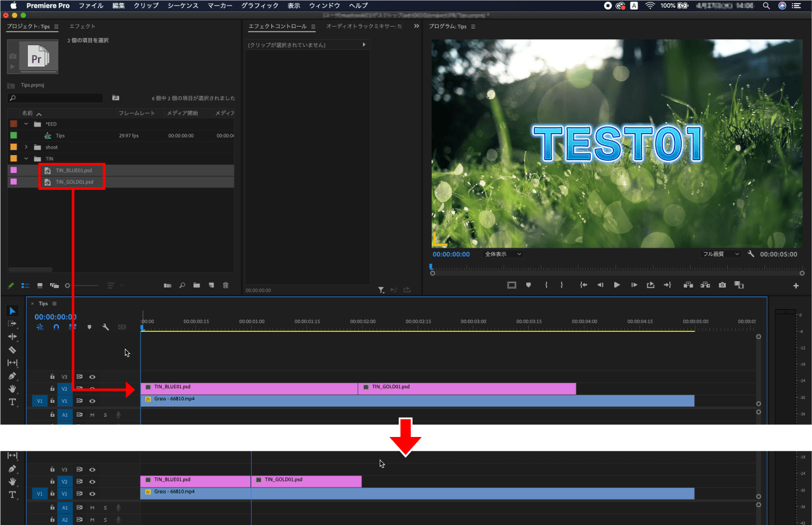Show hidden panel tabs via double chevron
Image resolution: width=812 pixels, height=525 pixels.
(416, 27)
